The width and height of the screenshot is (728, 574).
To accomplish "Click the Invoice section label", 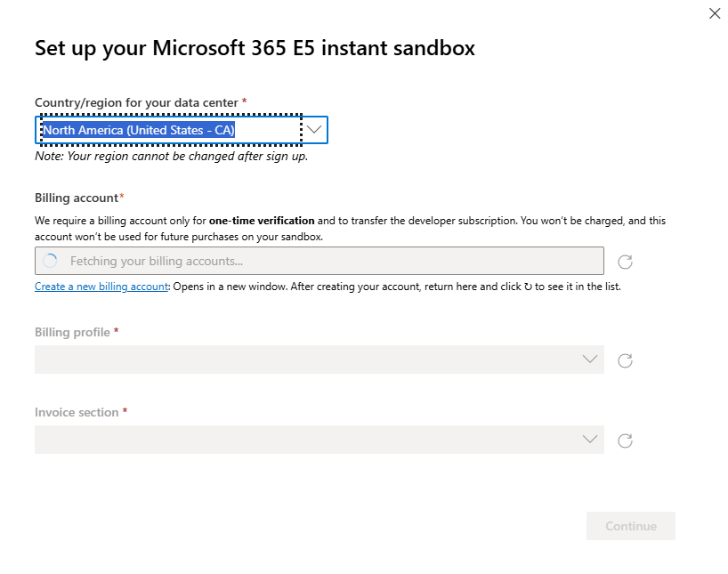I will coord(77,412).
